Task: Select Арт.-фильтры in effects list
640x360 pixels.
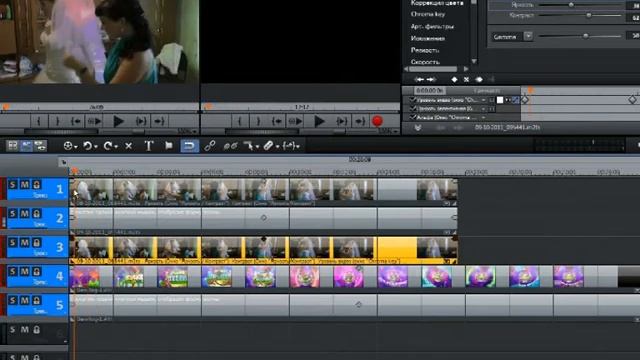Action: [x=432, y=27]
